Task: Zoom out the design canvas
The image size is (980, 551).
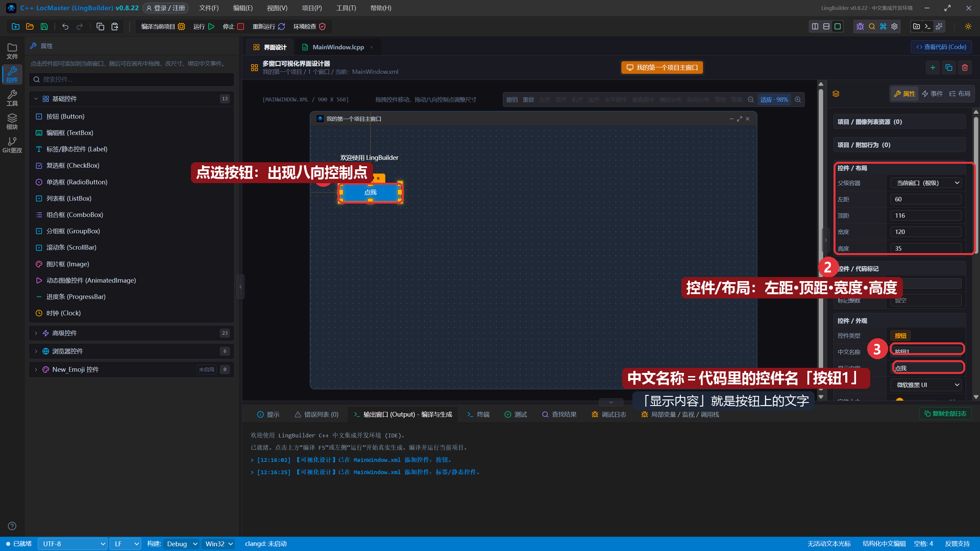Action: [751, 99]
